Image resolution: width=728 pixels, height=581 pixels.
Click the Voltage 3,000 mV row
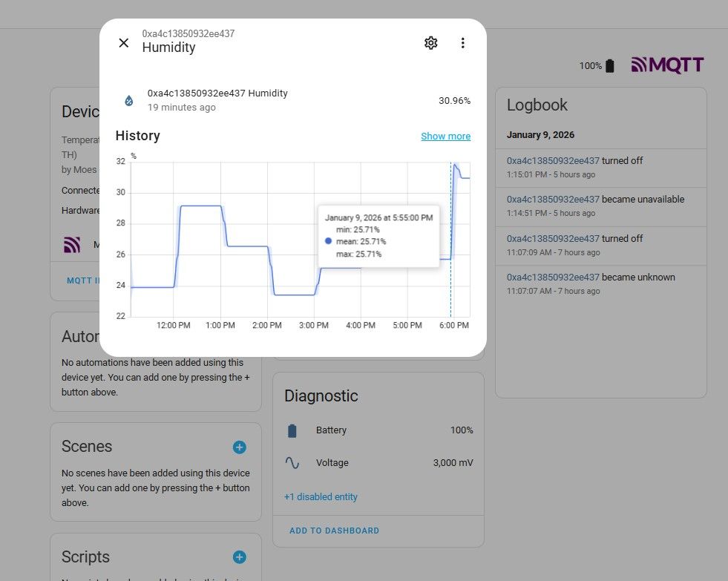click(x=378, y=463)
